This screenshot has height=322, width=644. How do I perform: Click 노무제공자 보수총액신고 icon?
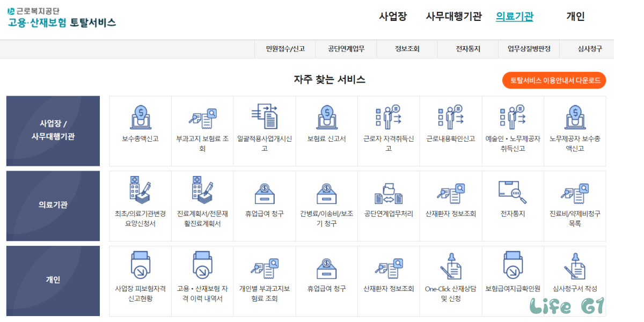coord(575,118)
